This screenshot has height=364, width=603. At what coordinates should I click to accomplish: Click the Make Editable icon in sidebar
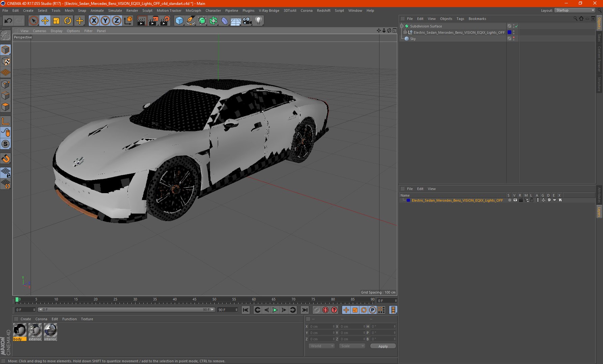point(6,35)
